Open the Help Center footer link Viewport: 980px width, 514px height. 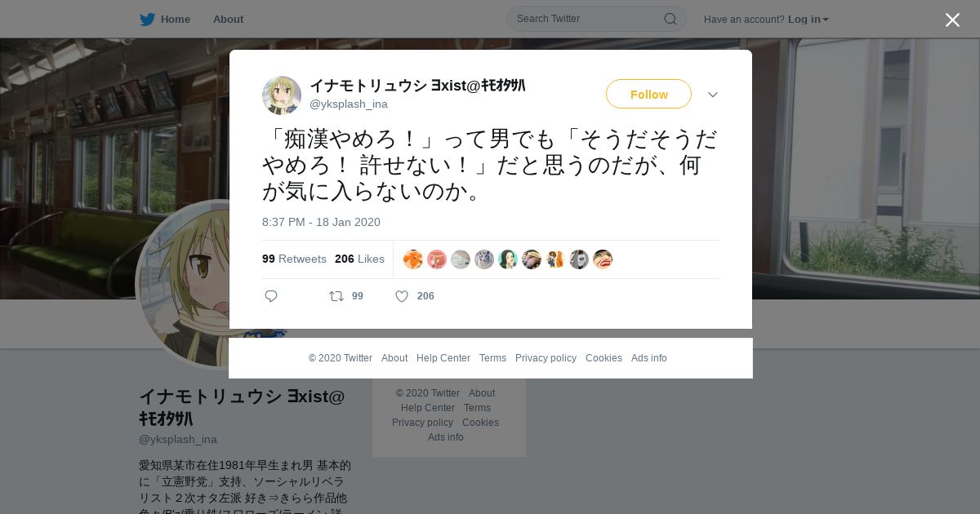(443, 358)
